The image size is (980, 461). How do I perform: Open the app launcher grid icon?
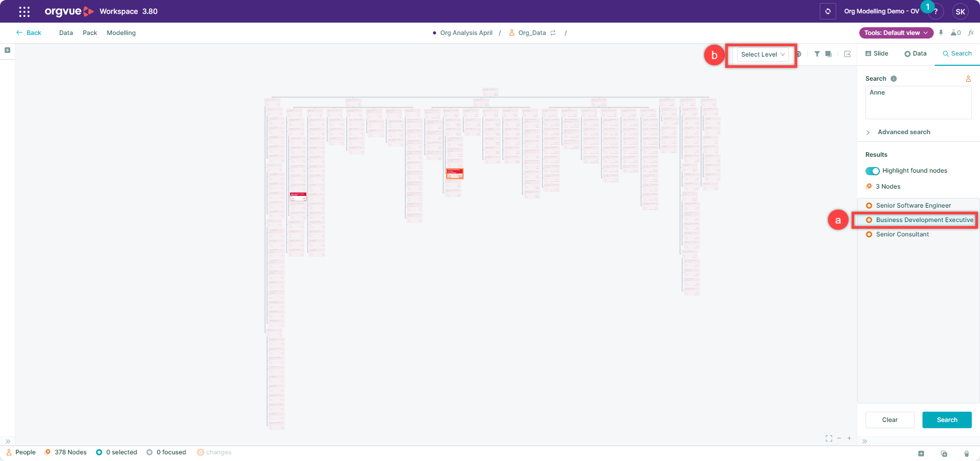pyautogui.click(x=24, y=11)
